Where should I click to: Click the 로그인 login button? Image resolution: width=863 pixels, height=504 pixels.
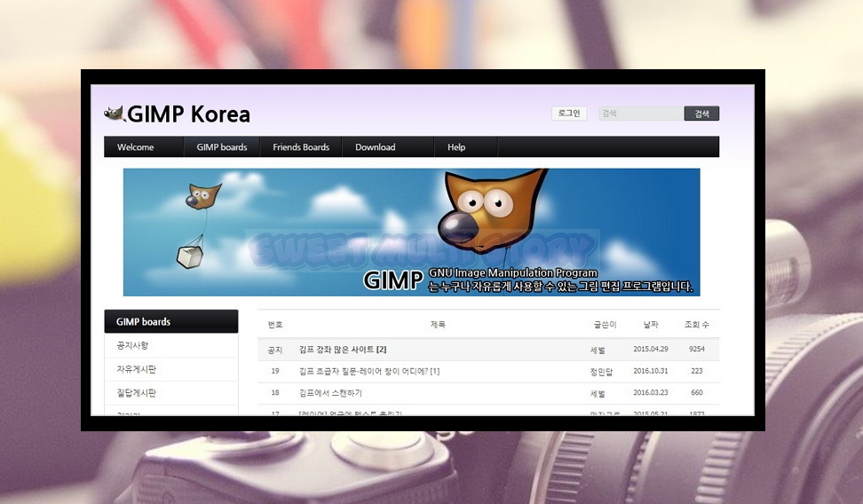coord(569,114)
